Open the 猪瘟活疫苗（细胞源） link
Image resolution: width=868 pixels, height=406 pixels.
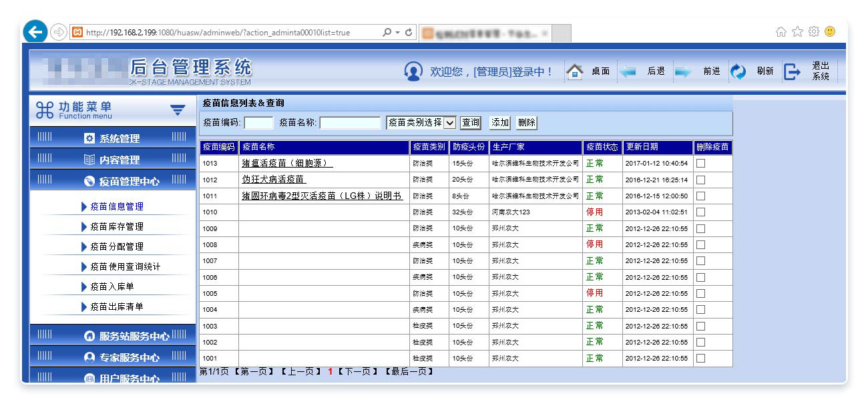pyautogui.click(x=287, y=164)
